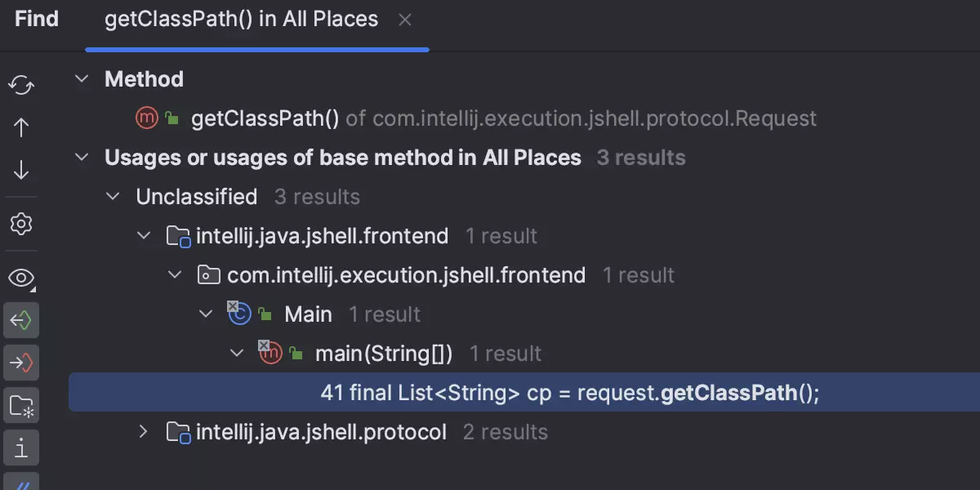Viewport: 980px width, 490px height.
Task: Collapse the main(String[]) method node
Action: pyautogui.click(x=237, y=354)
